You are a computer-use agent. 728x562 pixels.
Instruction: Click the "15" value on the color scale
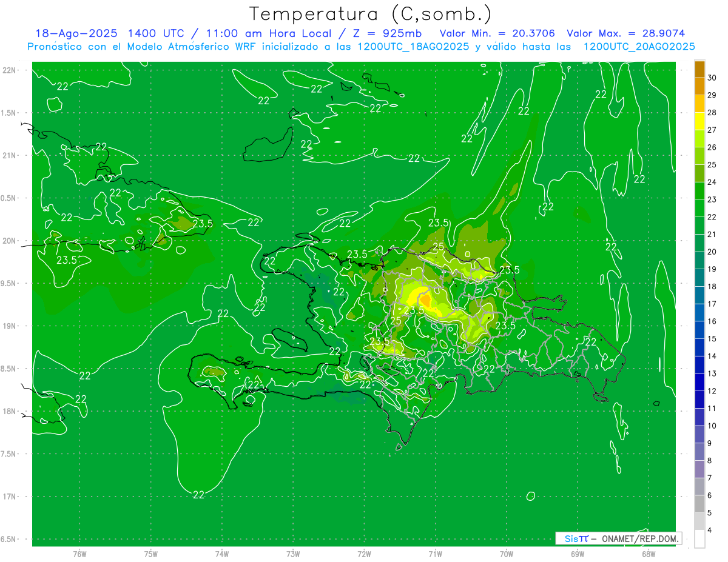[x=712, y=338]
